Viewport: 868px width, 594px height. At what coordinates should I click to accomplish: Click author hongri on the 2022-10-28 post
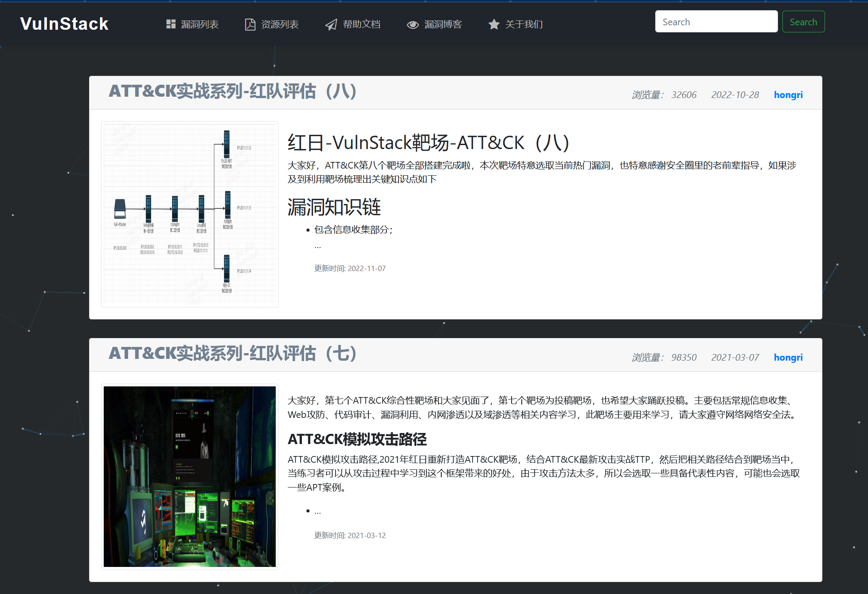pyautogui.click(x=788, y=95)
